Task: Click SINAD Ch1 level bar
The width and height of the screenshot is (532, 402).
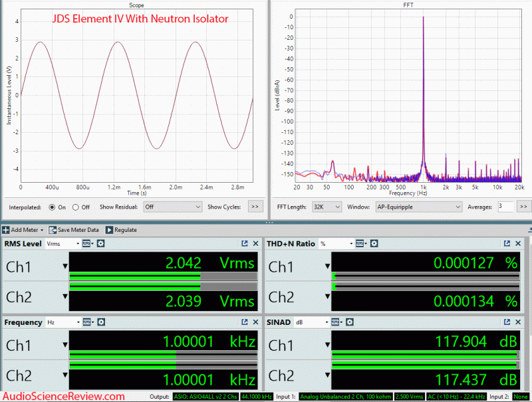Action: [426, 355]
